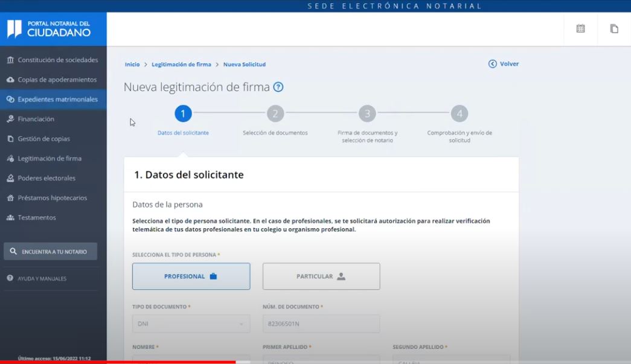
Task: Click the calendar icon in top header
Action: click(x=580, y=28)
